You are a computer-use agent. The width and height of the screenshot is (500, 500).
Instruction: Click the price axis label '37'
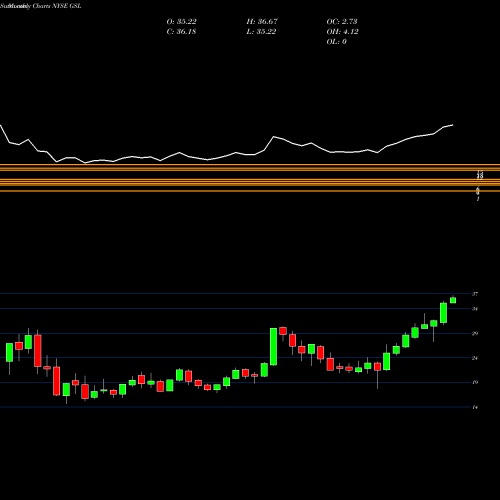pyautogui.click(x=475, y=294)
